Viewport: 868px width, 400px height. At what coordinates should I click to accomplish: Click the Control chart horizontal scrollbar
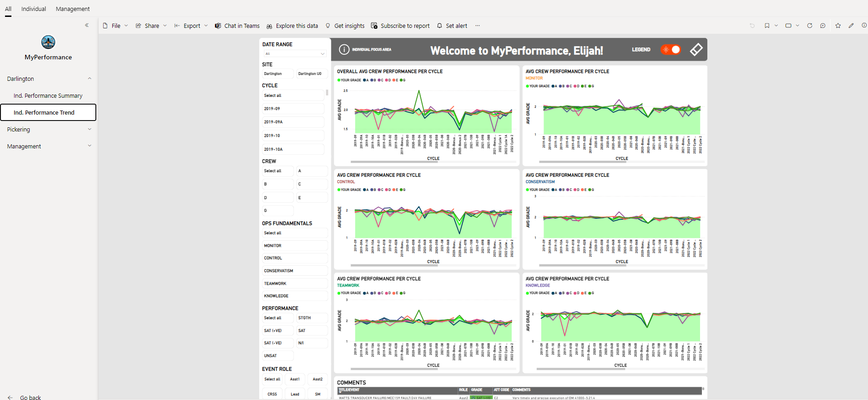[394, 265]
